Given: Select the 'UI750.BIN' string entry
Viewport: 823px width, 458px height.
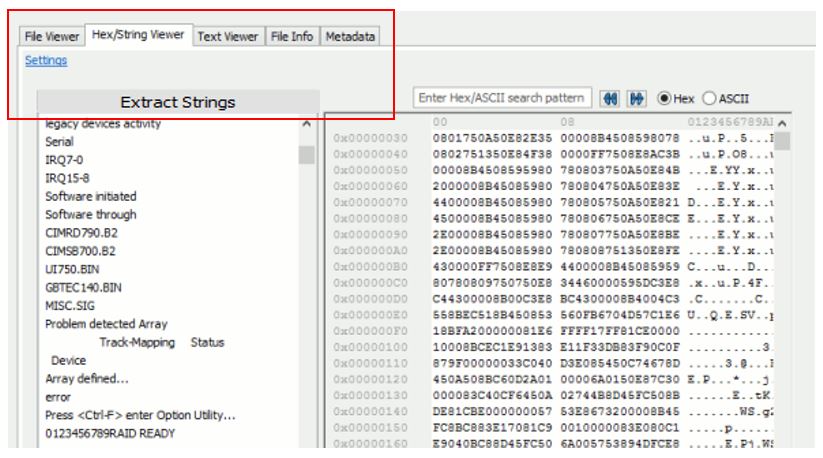Looking at the screenshot, I should click(72, 269).
